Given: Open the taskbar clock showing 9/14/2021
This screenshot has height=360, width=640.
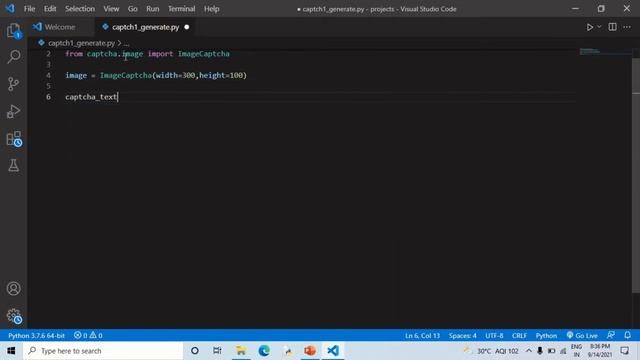Looking at the screenshot, I should click(x=600, y=351).
